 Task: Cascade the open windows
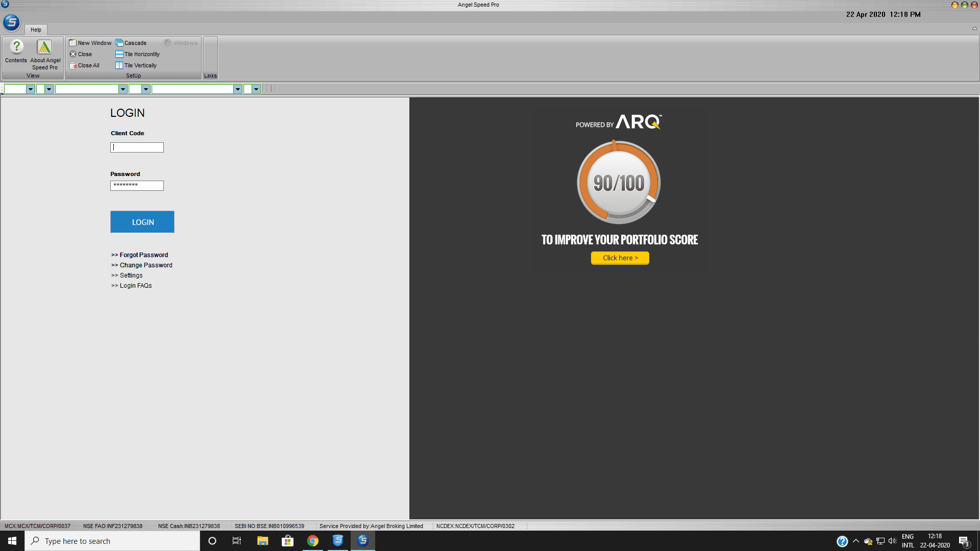[x=131, y=43]
